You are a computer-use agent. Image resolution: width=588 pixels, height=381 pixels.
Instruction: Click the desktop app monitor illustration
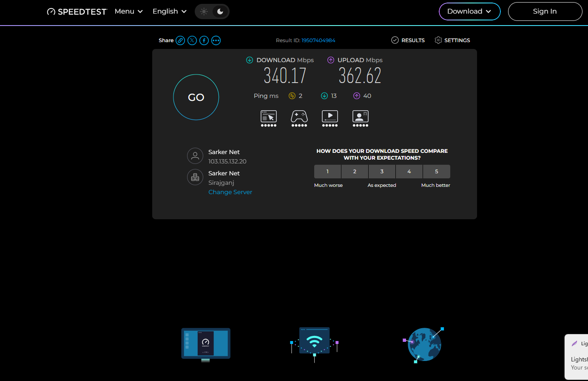[x=206, y=345]
